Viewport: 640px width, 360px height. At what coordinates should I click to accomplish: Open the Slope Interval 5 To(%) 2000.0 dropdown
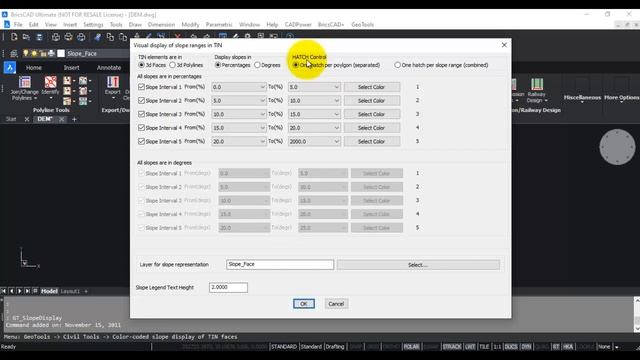(314, 141)
